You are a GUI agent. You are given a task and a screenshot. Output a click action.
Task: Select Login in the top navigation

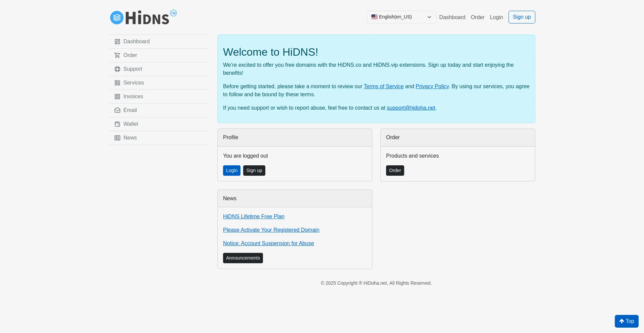point(496,17)
